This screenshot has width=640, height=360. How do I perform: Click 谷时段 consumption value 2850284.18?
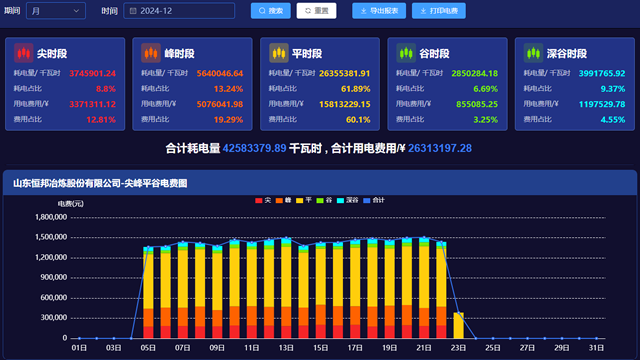[x=474, y=73]
